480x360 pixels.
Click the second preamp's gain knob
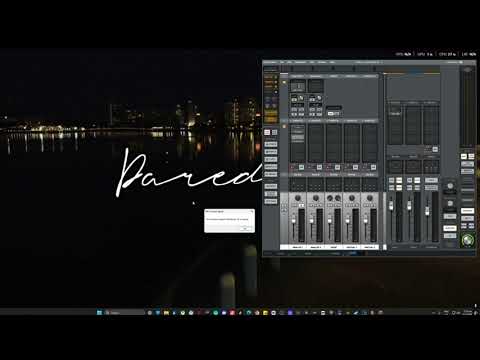pos(319,98)
